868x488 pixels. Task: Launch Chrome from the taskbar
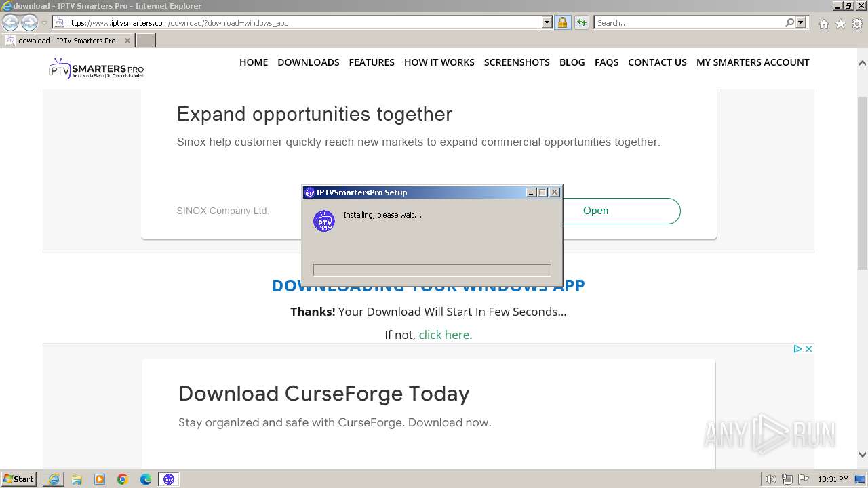tap(123, 479)
